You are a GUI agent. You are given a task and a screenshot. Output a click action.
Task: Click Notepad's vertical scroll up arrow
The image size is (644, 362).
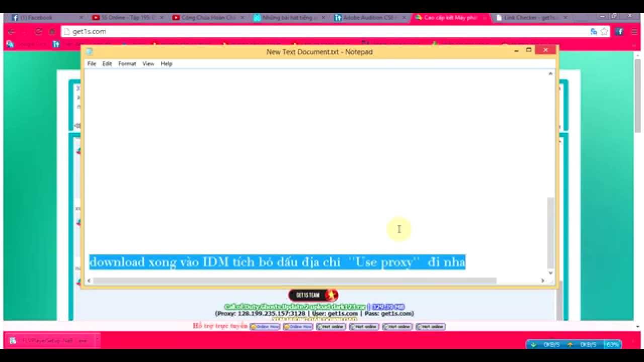tap(550, 74)
